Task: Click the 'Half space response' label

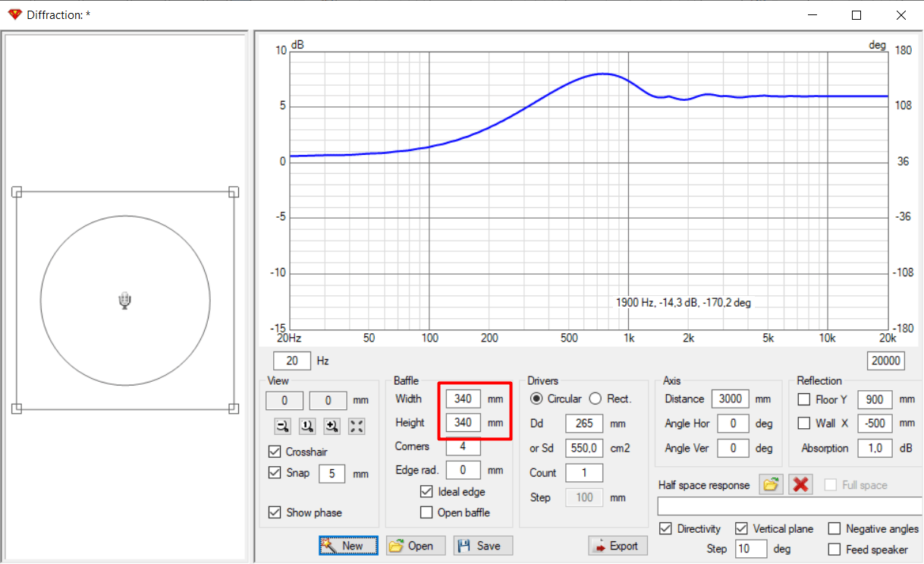Action: click(x=704, y=485)
